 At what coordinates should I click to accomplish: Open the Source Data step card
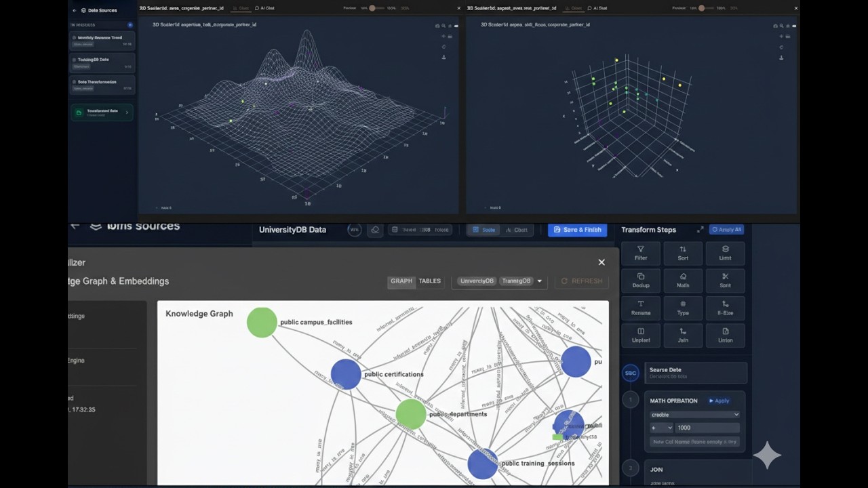click(695, 373)
